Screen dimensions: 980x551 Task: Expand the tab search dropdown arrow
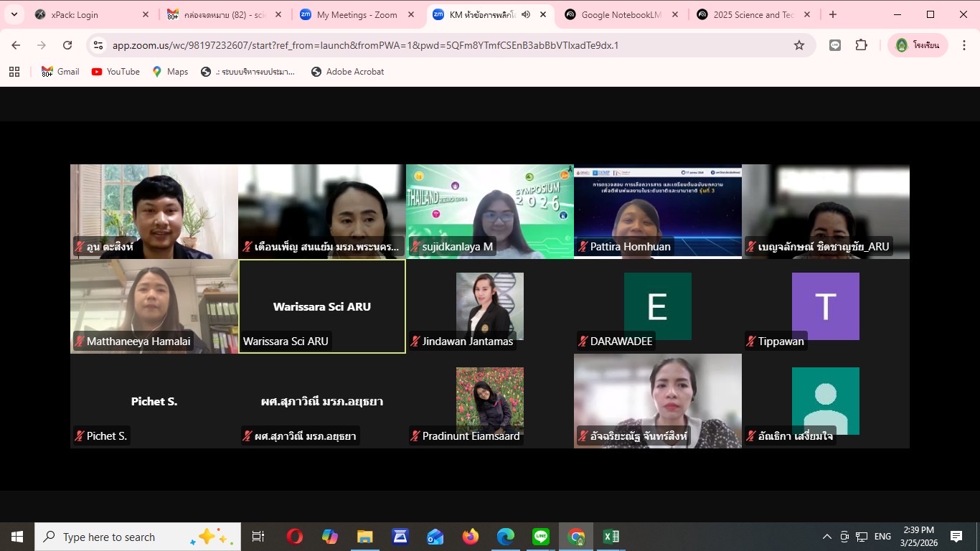[14, 14]
